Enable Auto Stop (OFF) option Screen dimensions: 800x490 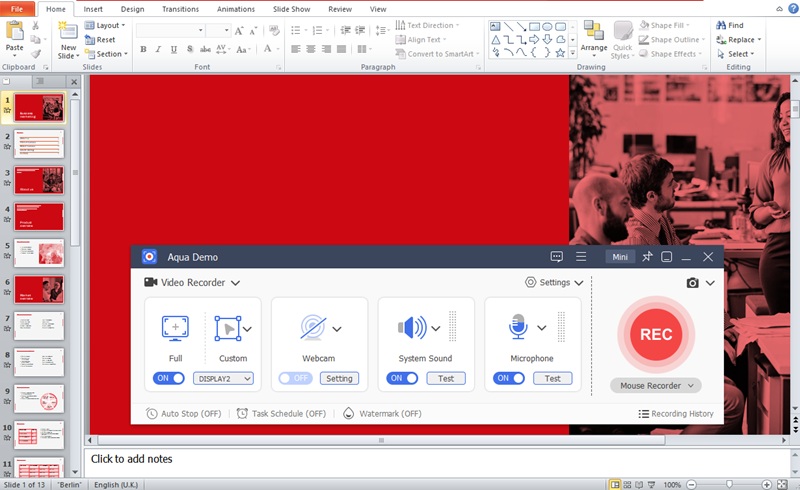point(184,413)
